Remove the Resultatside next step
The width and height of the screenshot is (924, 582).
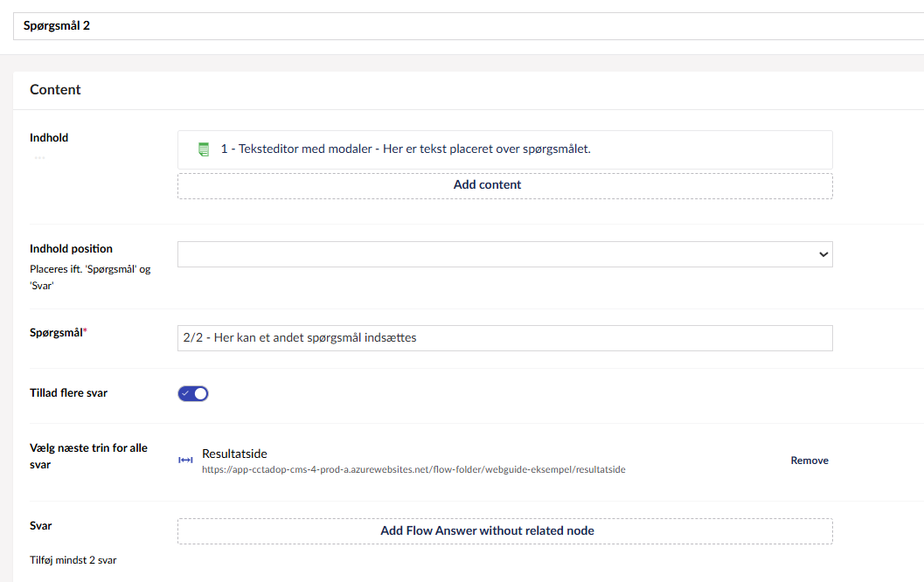pos(809,461)
